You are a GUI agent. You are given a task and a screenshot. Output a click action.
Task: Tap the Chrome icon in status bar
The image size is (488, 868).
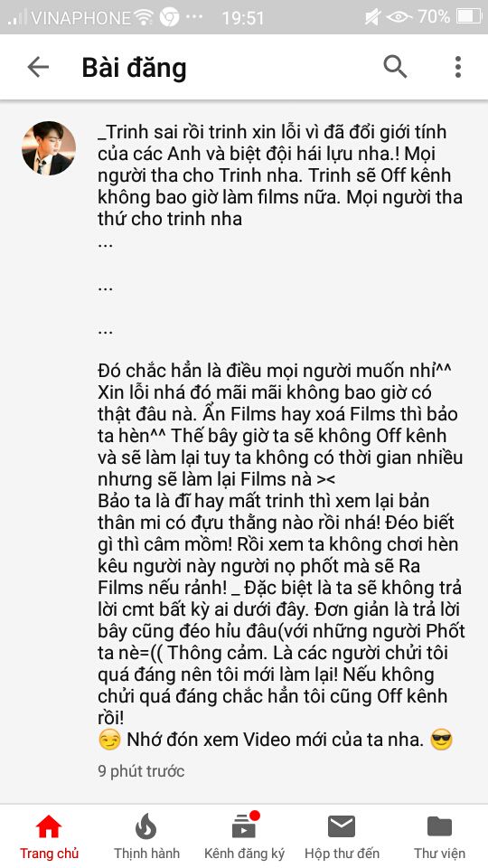tap(169, 16)
